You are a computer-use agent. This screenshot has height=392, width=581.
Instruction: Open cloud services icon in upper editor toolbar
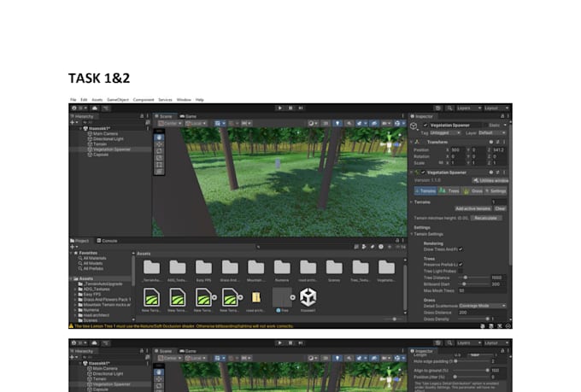point(95,108)
